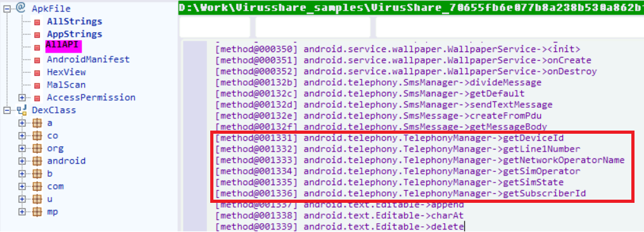Screen dimensions: 644x232
Task: Select the WallpaperService->onDestroy line
Action: (406, 72)
